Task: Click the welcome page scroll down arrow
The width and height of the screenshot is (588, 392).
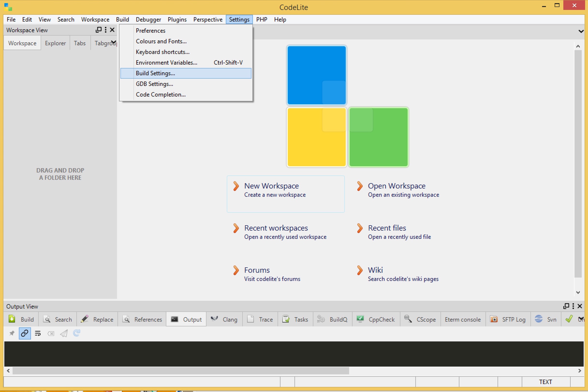Action: click(x=578, y=292)
